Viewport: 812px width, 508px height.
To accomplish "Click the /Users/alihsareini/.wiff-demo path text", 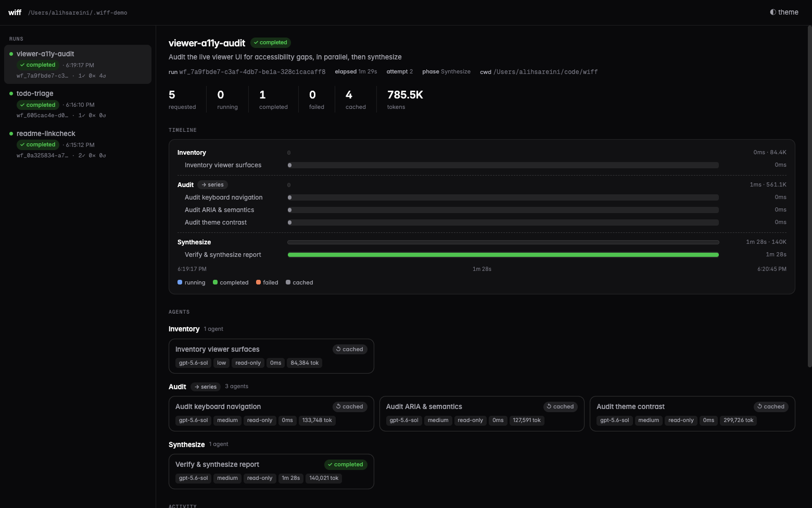I will pos(78,13).
